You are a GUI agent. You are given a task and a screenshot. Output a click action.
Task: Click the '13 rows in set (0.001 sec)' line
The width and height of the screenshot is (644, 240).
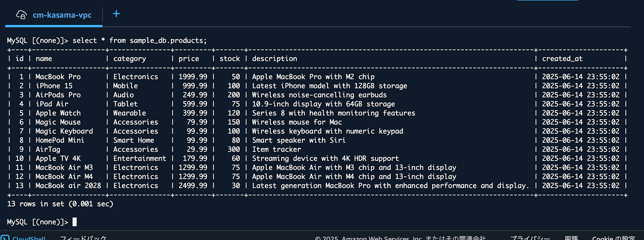60,204
